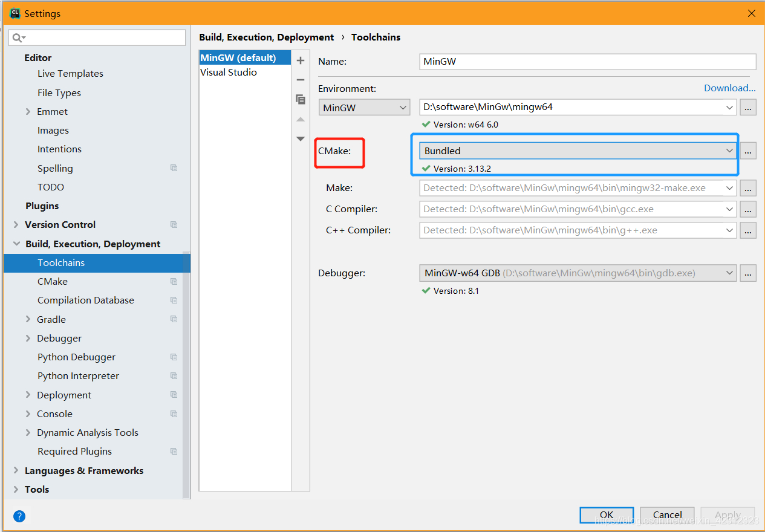Confirm settings with OK button
This screenshot has height=532, width=765.
click(607, 515)
